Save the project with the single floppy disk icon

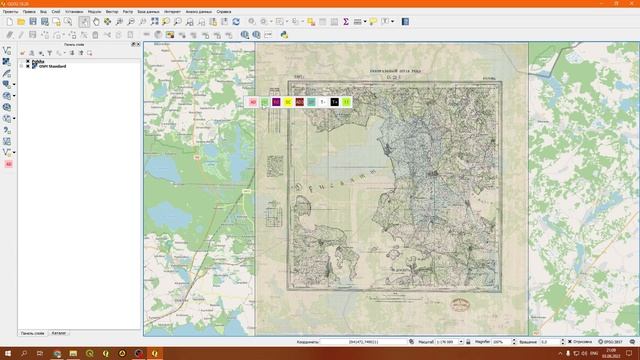point(33,22)
